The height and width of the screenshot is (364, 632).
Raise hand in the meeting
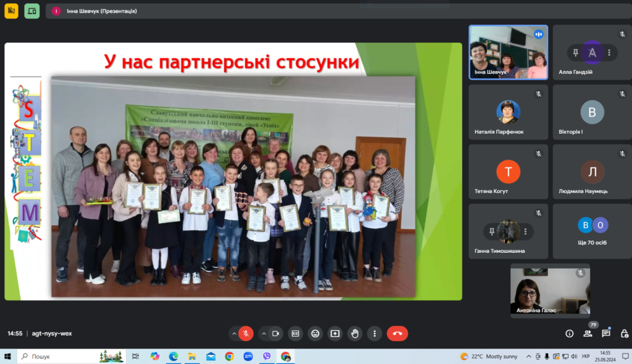[x=355, y=333]
